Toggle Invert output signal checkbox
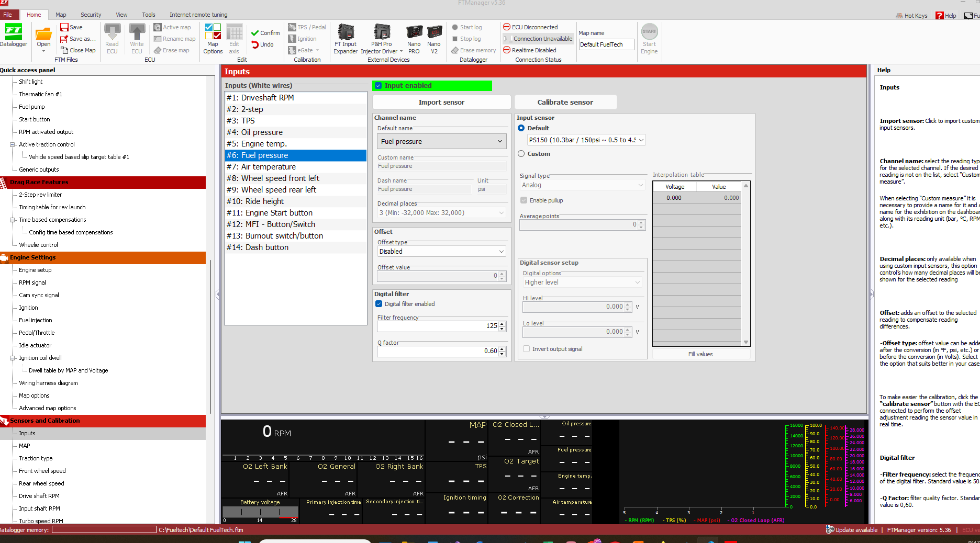Image resolution: width=980 pixels, height=543 pixels. [x=527, y=349]
